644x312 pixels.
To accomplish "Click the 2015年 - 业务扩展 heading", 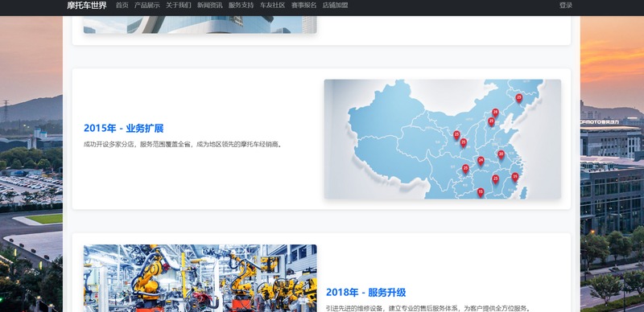I will click(x=124, y=128).
